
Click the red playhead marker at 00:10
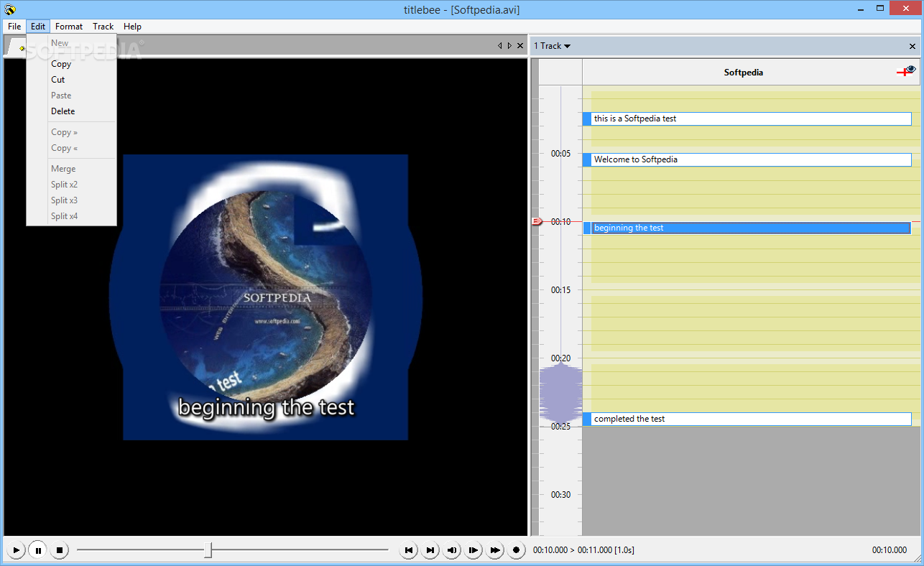coord(537,221)
